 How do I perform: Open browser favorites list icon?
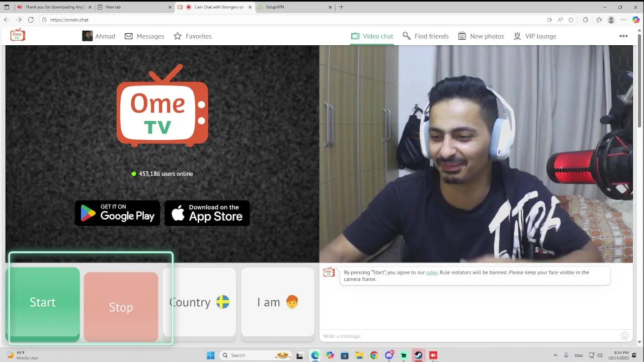tap(599, 20)
